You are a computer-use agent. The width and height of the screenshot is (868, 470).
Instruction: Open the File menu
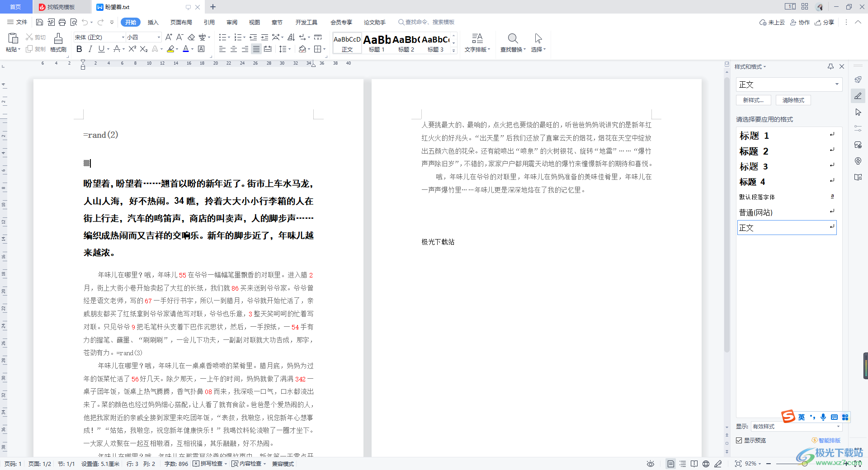point(17,22)
